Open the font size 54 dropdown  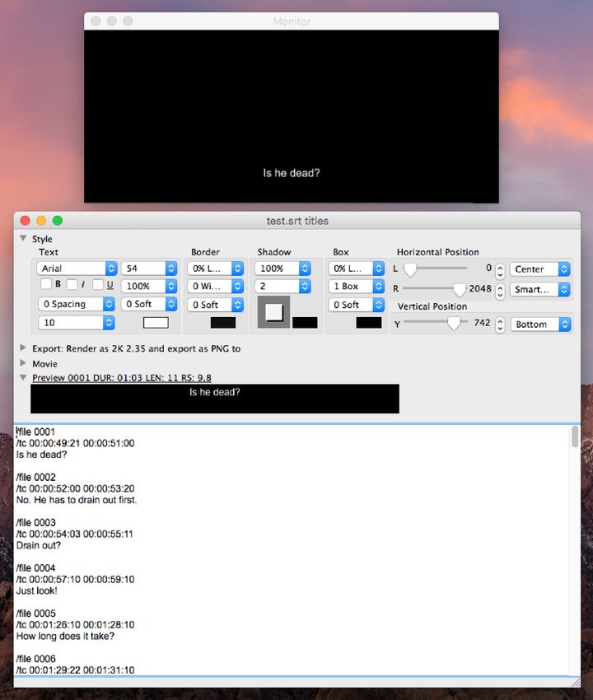(149, 268)
